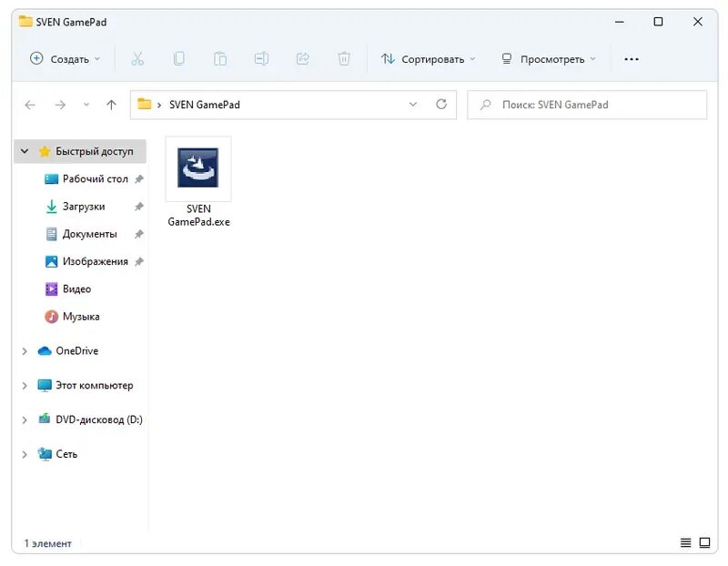Open recent locations dropdown arrow
This screenshot has height=566, width=728.
(x=86, y=105)
